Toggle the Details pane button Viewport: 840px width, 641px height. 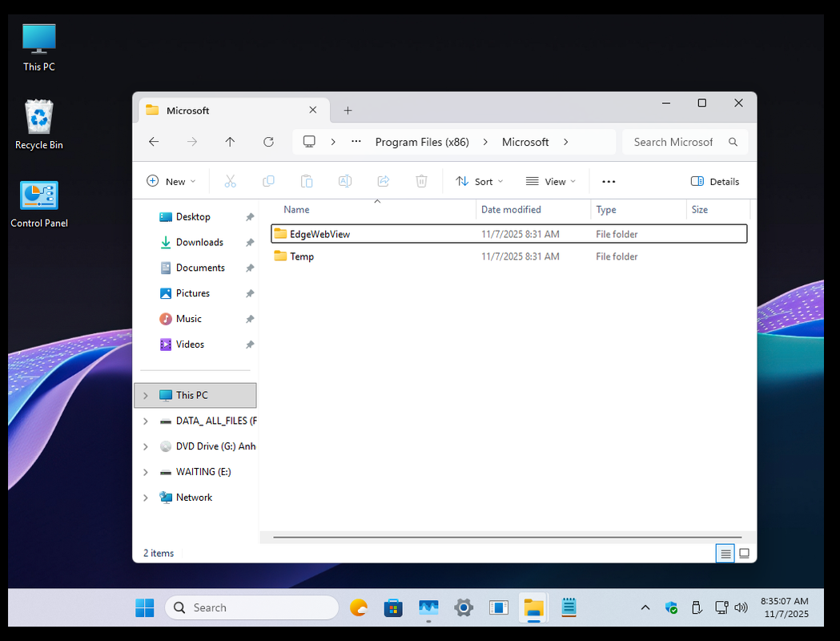pos(715,182)
